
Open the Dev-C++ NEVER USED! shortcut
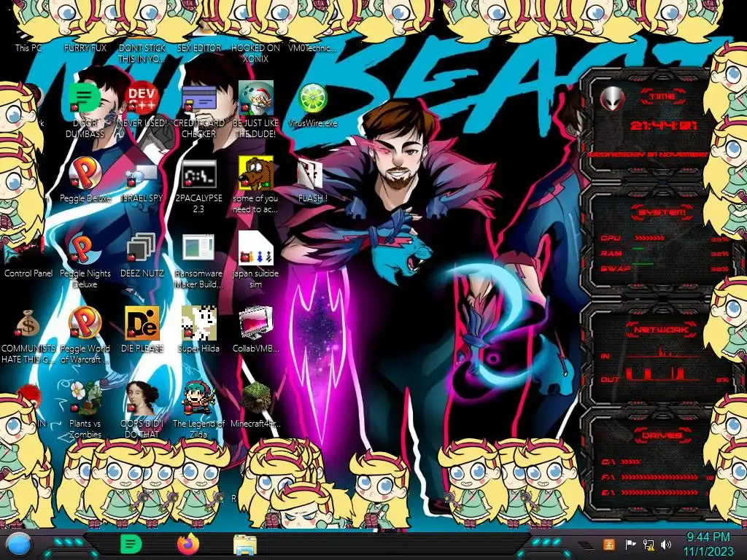(142, 98)
